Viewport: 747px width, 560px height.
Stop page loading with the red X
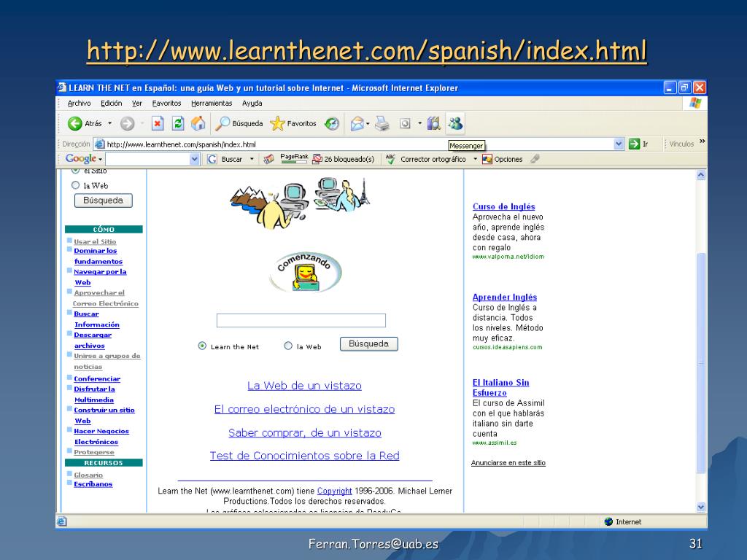point(158,124)
